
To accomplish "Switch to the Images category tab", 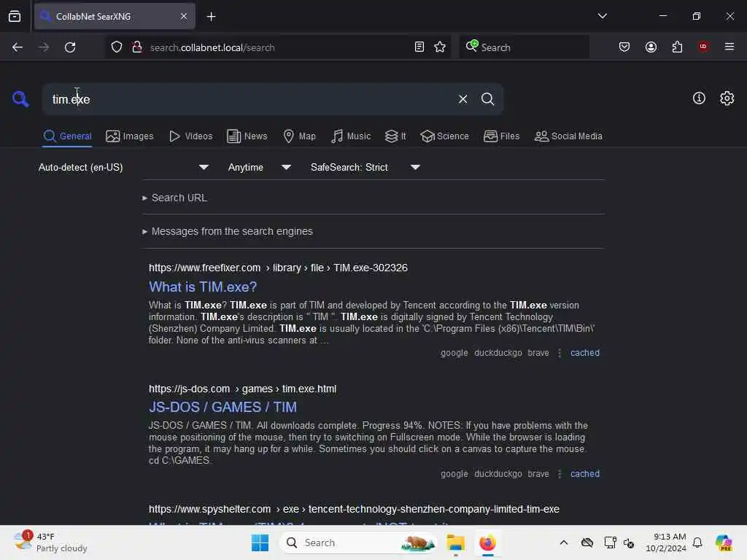I will 130,136.
